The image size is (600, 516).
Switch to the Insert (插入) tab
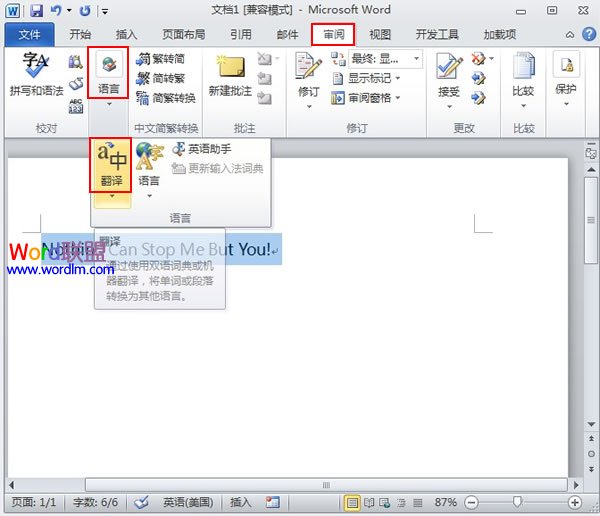(x=126, y=35)
